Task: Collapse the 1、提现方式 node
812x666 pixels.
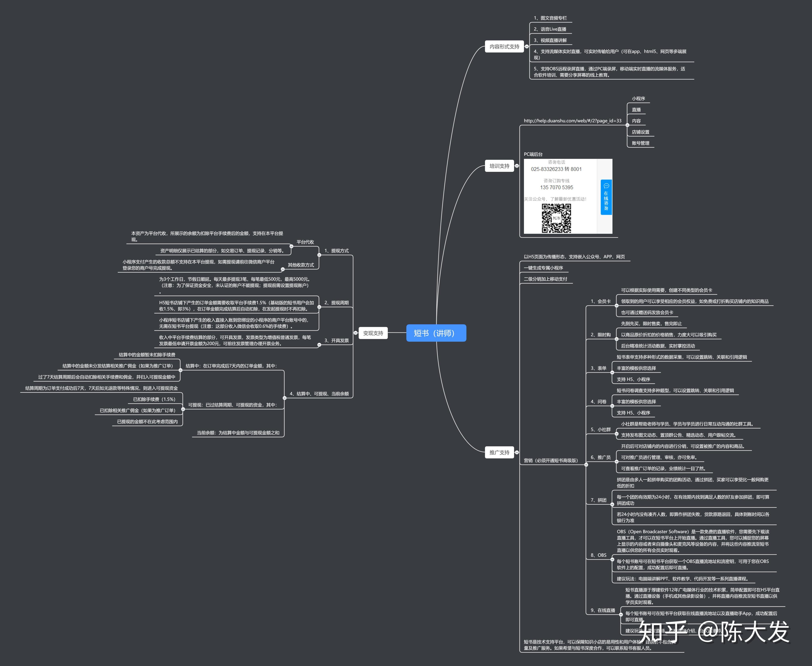Action: [319, 255]
